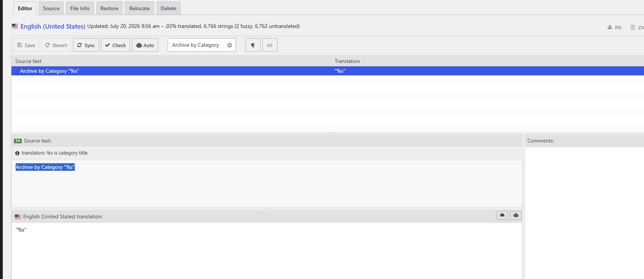This screenshot has width=644, height=279.
Task: Sync strings with the Sync button
Action: coord(86,45)
